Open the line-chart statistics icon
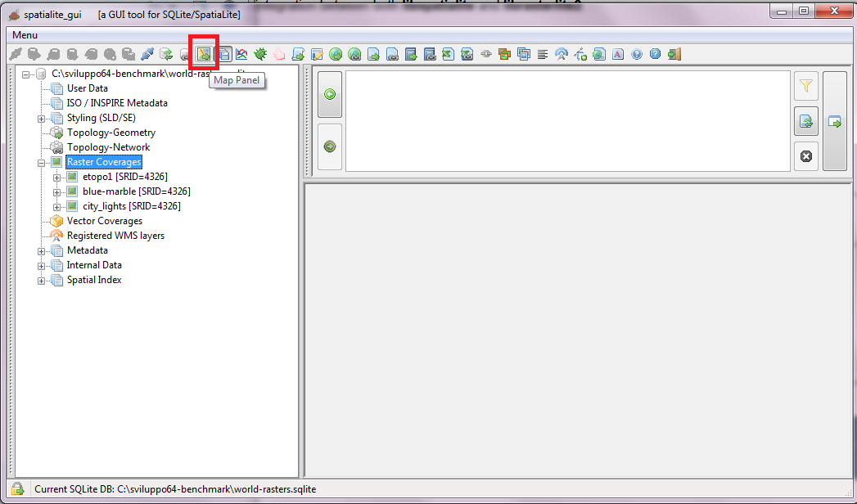Image resolution: width=857 pixels, height=504 pixels. pyautogui.click(x=241, y=54)
